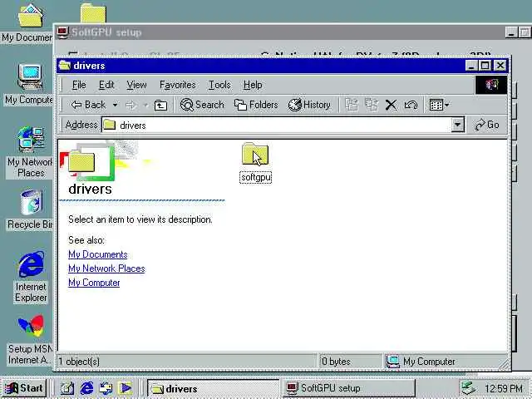Select My Network Places desktop icon
Viewport: 532px width, 399px height.
[x=31, y=140]
